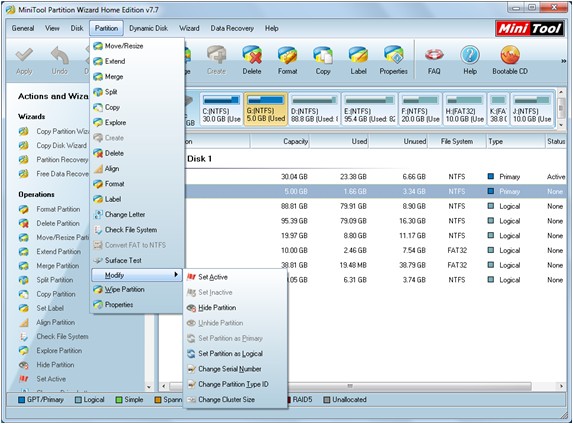Click Format Partition in Operations list

coord(58,209)
